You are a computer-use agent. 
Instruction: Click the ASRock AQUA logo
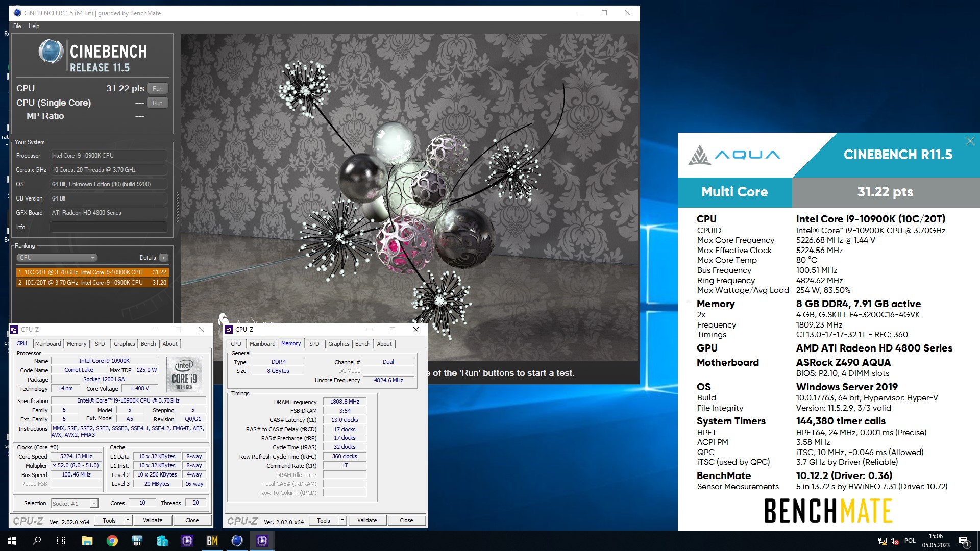(734, 155)
